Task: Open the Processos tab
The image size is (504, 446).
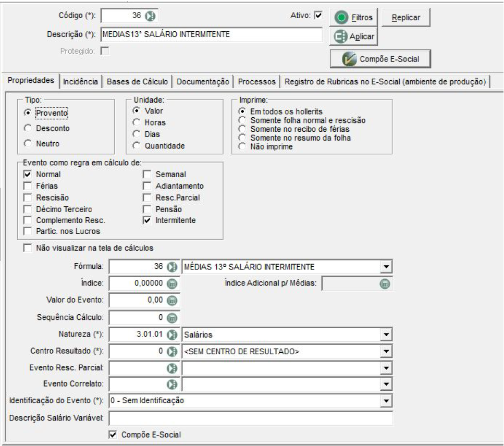Action: [x=257, y=82]
